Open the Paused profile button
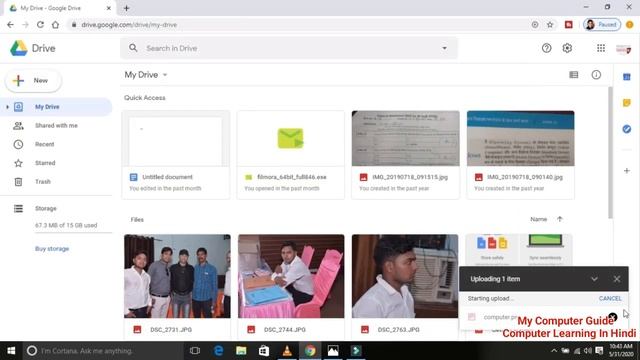The width and height of the screenshot is (640, 360). pos(602,25)
